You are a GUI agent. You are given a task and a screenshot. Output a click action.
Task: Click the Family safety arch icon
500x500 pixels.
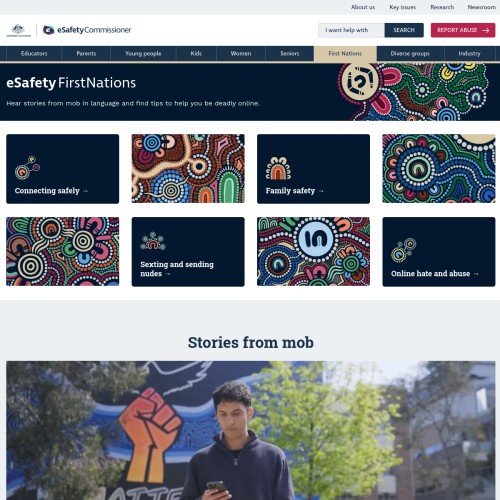click(x=278, y=168)
